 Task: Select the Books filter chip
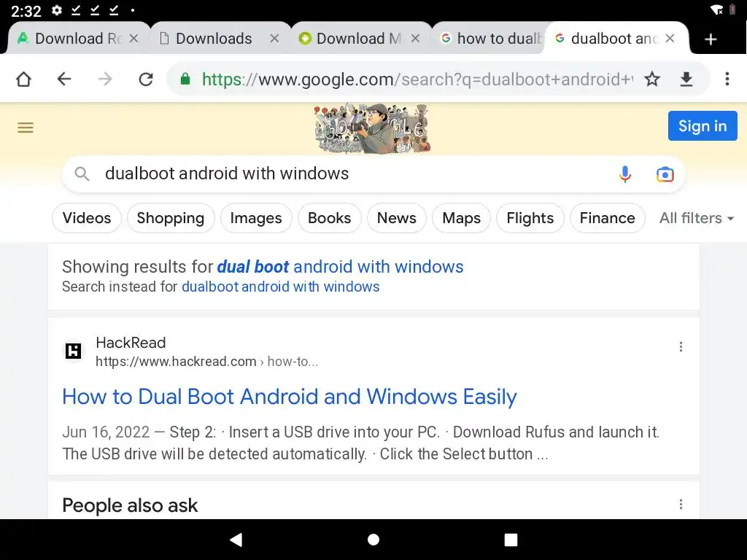tap(329, 218)
